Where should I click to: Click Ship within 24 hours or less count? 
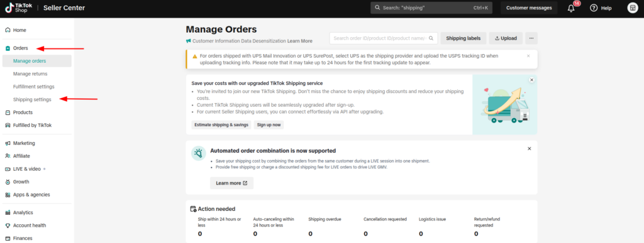pos(200,234)
